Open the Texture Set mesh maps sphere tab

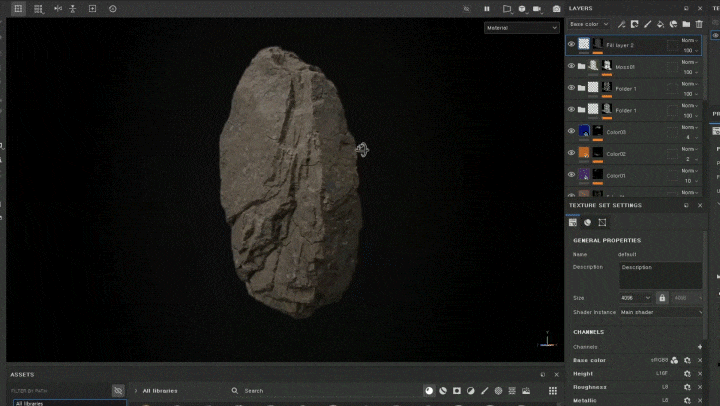tap(587, 222)
